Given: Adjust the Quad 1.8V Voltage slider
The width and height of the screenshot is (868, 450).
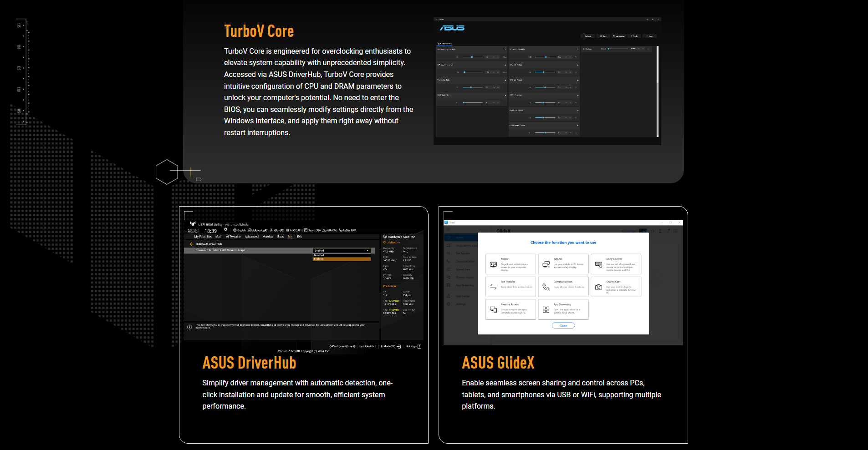Looking at the screenshot, I should [545, 117].
